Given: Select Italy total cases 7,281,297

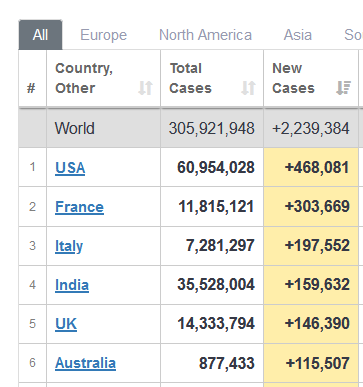Looking at the screenshot, I should [x=220, y=245].
